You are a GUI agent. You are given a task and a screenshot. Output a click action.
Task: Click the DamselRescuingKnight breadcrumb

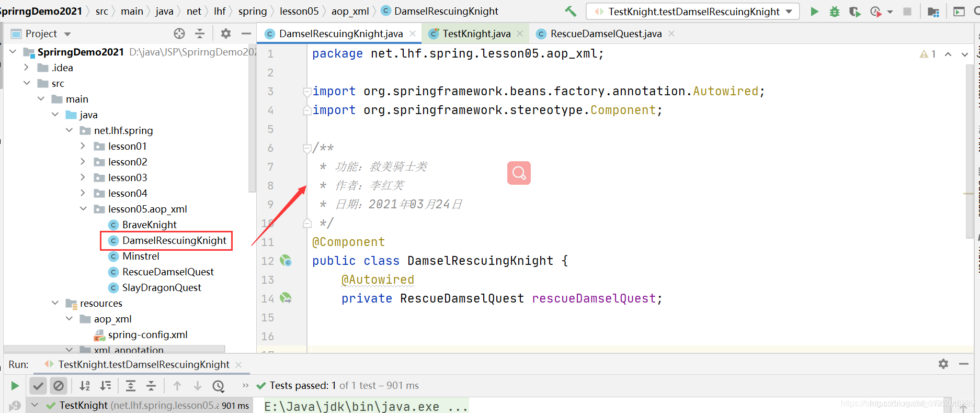446,11
